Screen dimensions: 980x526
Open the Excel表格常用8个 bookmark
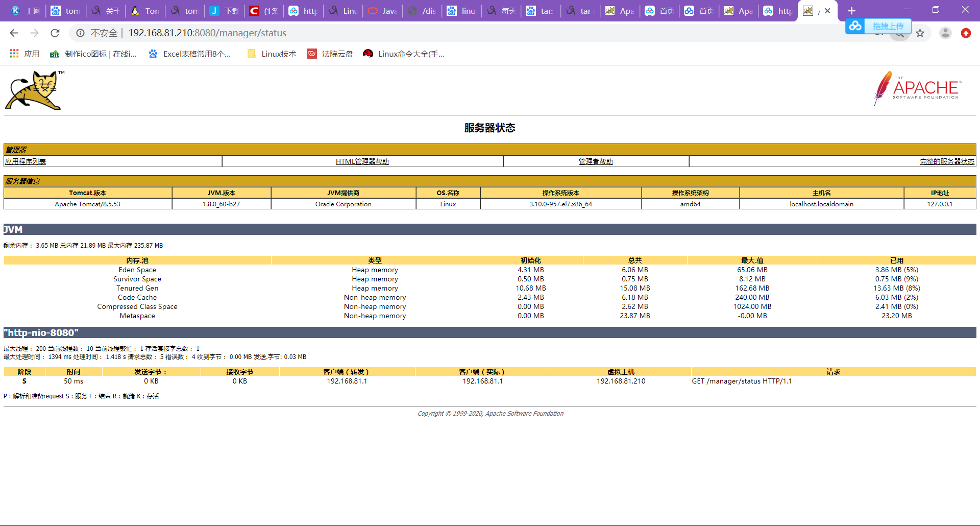click(189, 54)
